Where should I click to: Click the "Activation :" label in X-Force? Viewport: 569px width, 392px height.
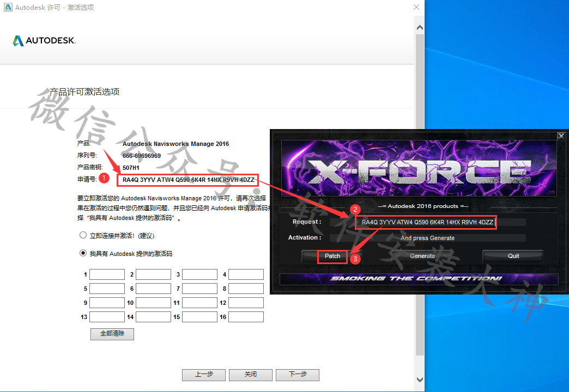pos(305,237)
